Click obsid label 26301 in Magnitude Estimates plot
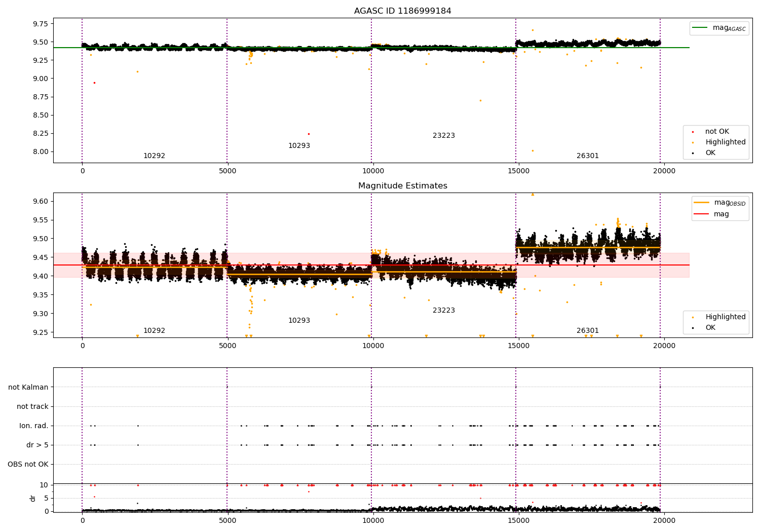 tap(588, 331)
